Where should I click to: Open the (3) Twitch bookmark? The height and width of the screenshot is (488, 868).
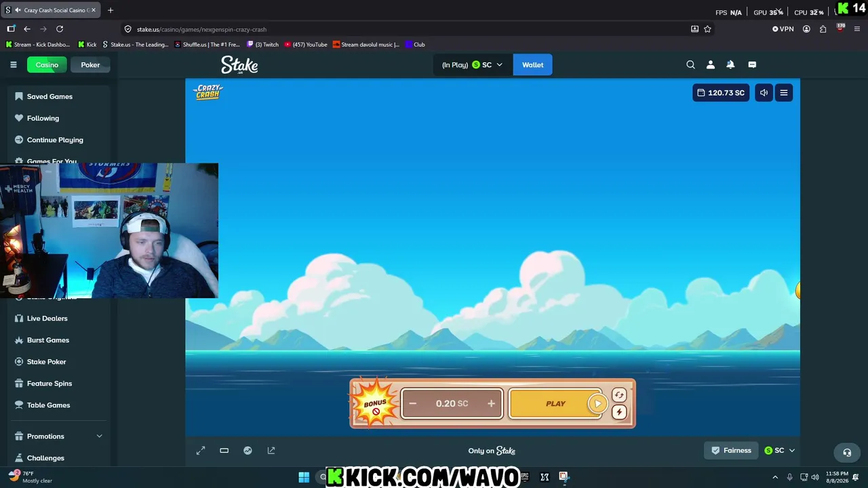[262, 45]
